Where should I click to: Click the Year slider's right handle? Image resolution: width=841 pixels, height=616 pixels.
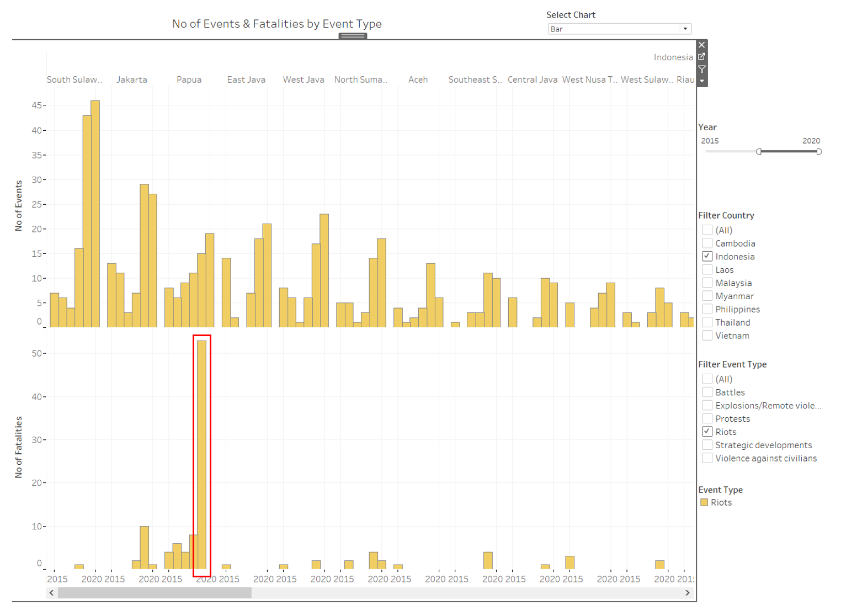coord(819,151)
